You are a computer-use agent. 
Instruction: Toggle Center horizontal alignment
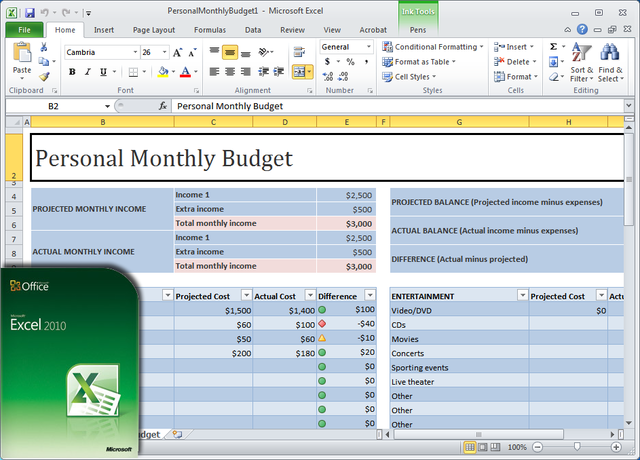tap(230, 72)
